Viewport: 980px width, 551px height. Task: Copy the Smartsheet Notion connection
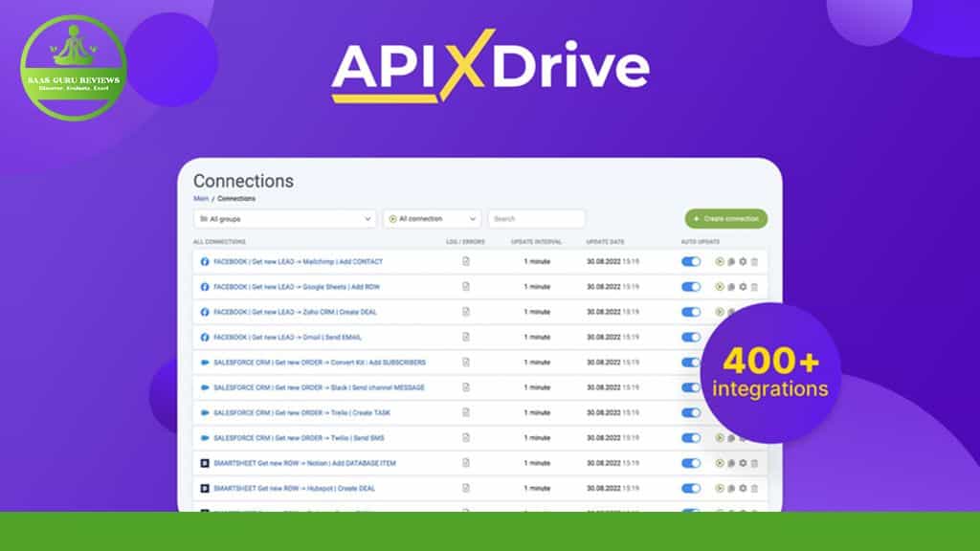click(731, 463)
